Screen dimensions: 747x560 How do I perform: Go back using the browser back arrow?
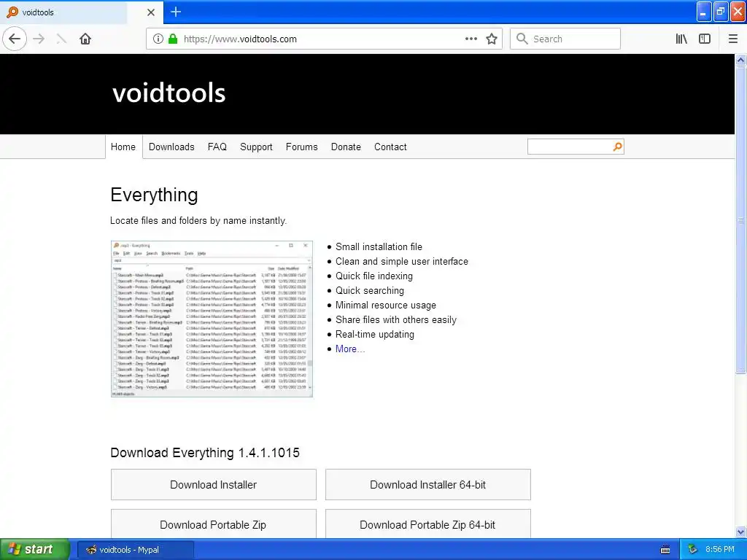pyautogui.click(x=15, y=39)
